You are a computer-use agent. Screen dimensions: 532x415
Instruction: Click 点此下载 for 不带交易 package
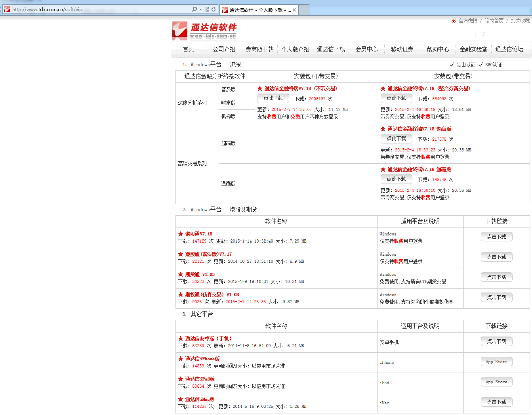pyautogui.click(x=273, y=98)
